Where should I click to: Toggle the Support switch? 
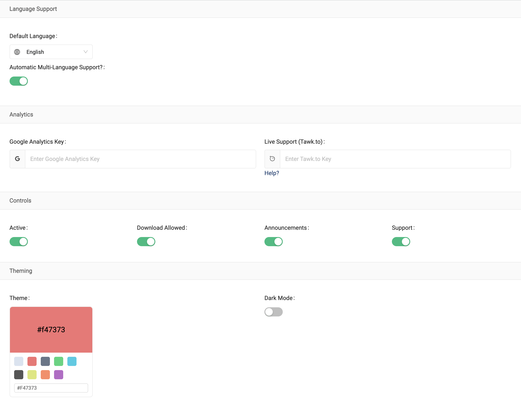(401, 241)
